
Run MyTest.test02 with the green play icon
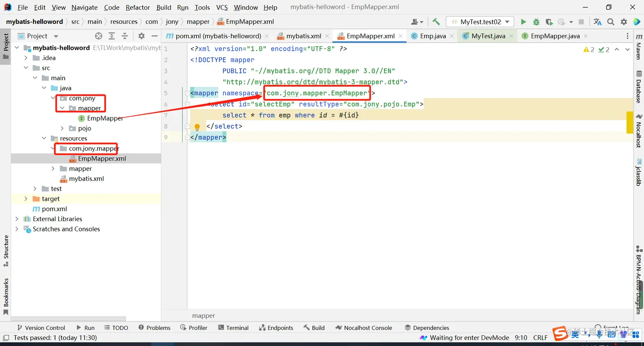(x=523, y=22)
